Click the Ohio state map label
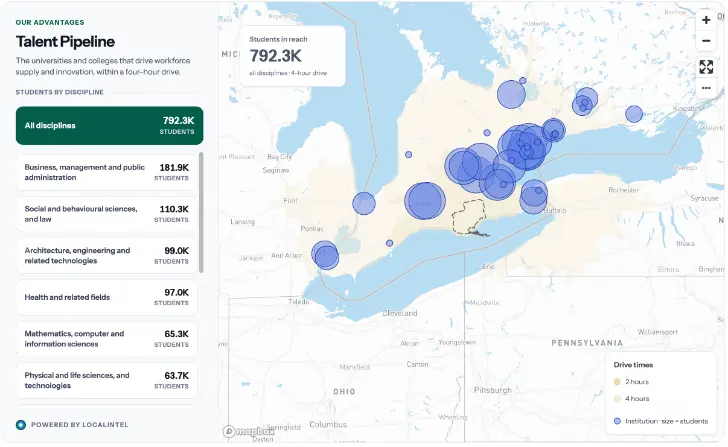This screenshot has height=447, width=728. pyautogui.click(x=344, y=392)
